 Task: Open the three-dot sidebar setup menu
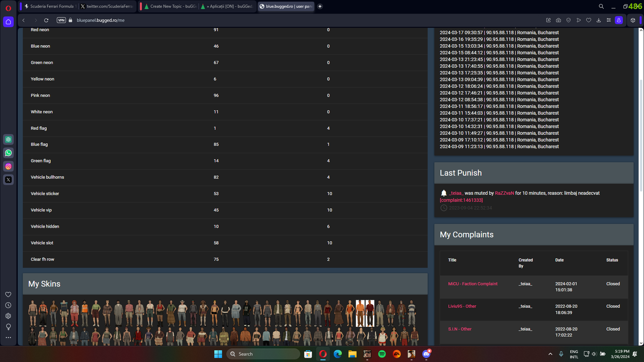8,337
